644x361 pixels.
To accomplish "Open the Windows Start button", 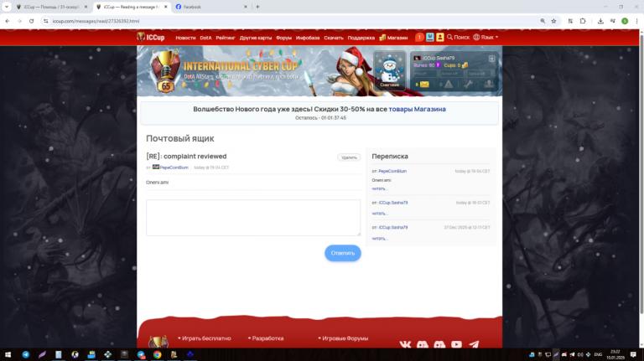I will (8, 354).
